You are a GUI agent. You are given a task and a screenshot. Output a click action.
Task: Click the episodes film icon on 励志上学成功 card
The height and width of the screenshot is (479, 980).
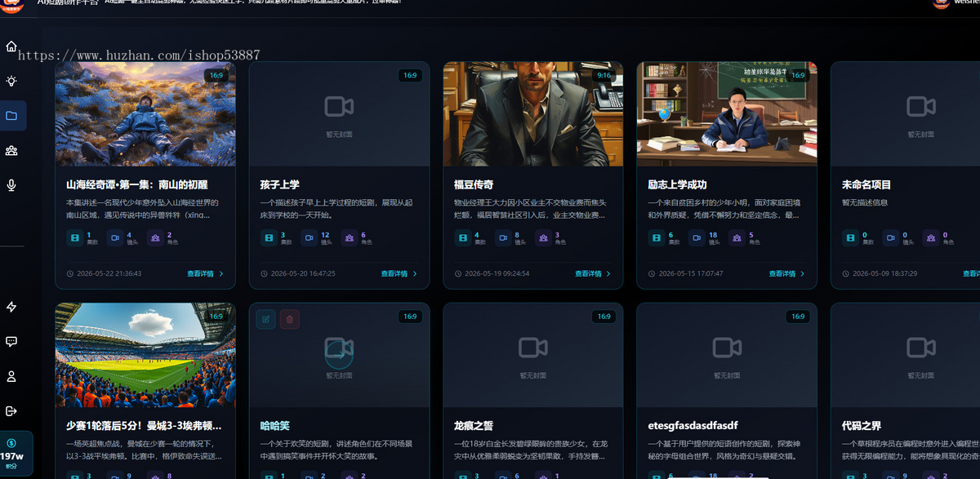[656, 238]
